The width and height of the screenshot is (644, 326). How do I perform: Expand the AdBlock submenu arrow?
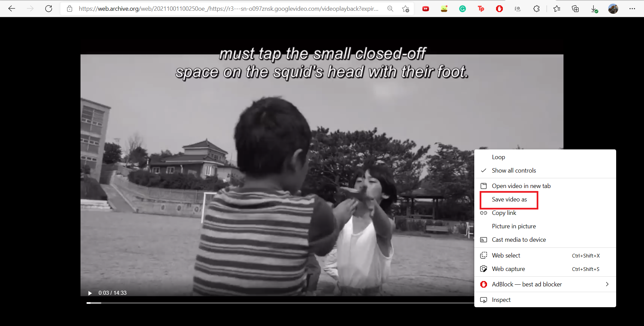click(x=607, y=284)
